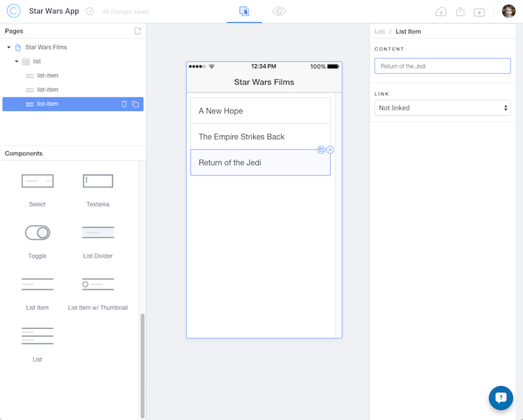Click the cloud download icon

coord(441,12)
